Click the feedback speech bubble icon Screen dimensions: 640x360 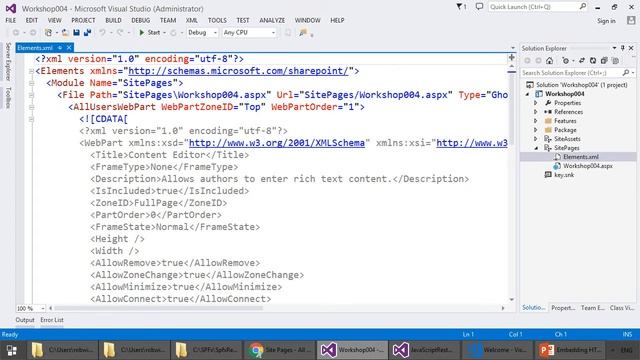[x=479, y=7]
